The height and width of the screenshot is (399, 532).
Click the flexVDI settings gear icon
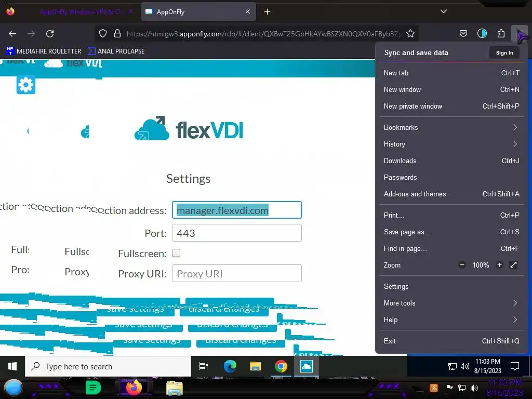coord(26,85)
